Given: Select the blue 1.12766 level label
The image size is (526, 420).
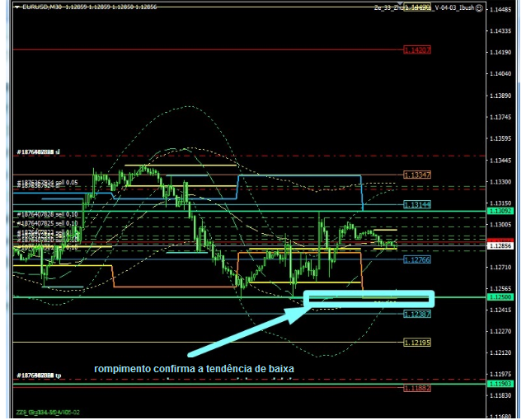Looking at the screenshot, I should (417, 259).
